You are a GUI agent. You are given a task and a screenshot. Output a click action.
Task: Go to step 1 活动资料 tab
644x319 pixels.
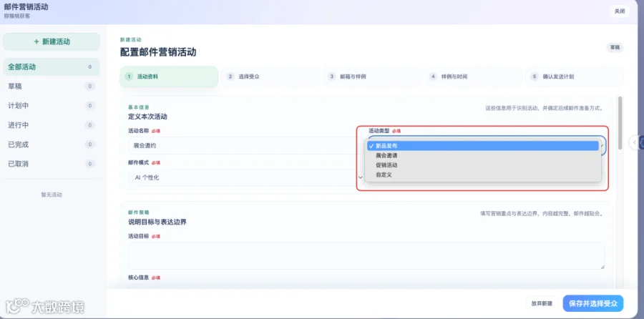(169, 77)
